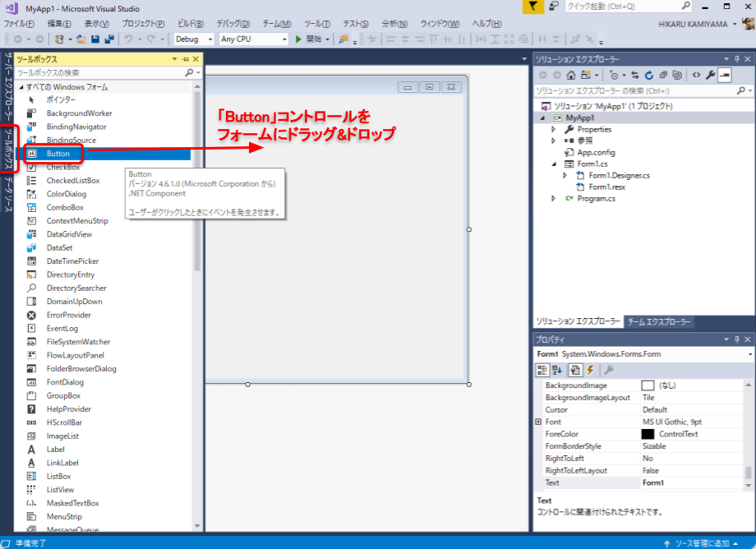Expand the 参照 references node
Screen dimensions: 756x549
pyautogui.click(x=554, y=141)
